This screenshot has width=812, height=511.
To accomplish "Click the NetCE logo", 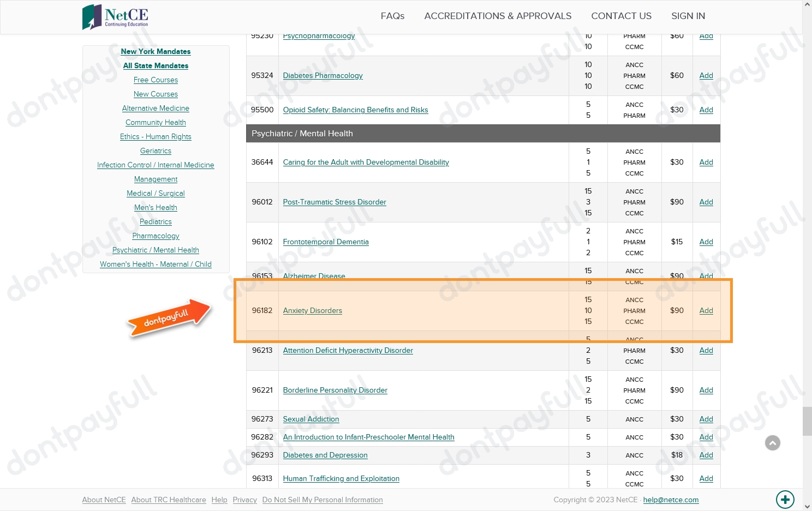I will pyautogui.click(x=115, y=16).
